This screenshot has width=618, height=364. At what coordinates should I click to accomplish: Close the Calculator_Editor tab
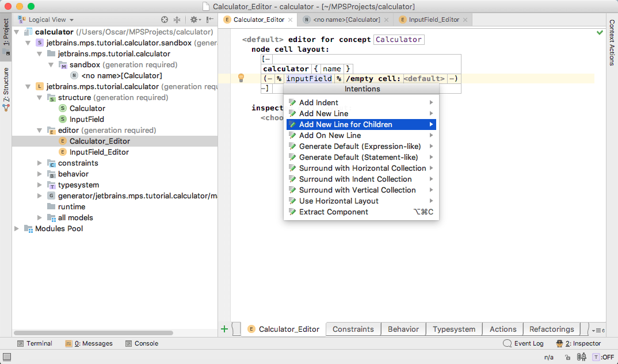coord(291,20)
